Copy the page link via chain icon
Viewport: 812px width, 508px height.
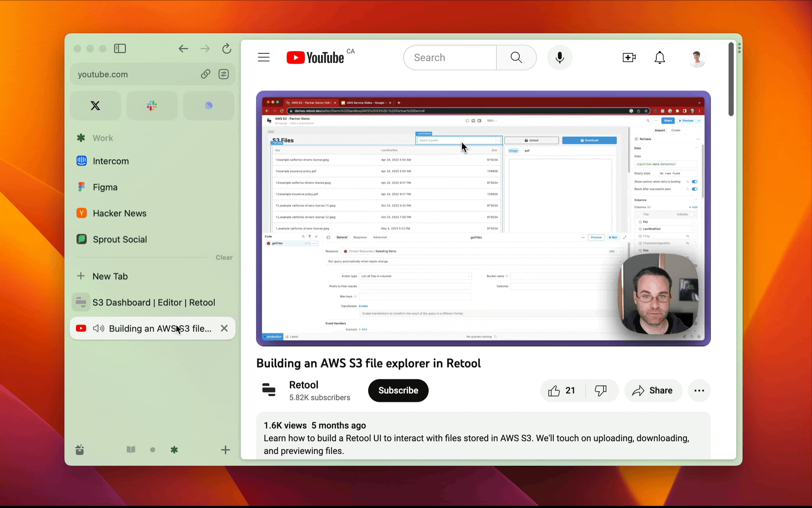(206, 74)
